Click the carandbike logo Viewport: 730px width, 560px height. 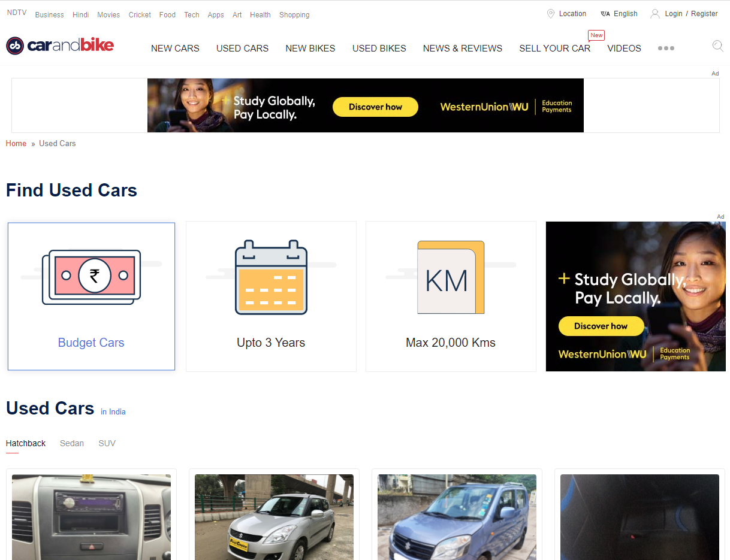[x=60, y=45]
